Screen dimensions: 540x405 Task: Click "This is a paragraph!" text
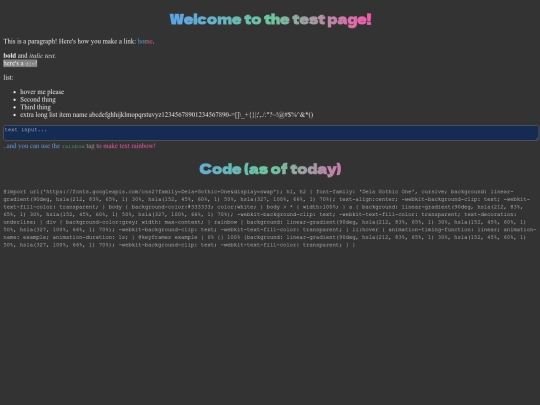pyautogui.click(x=30, y=41)
